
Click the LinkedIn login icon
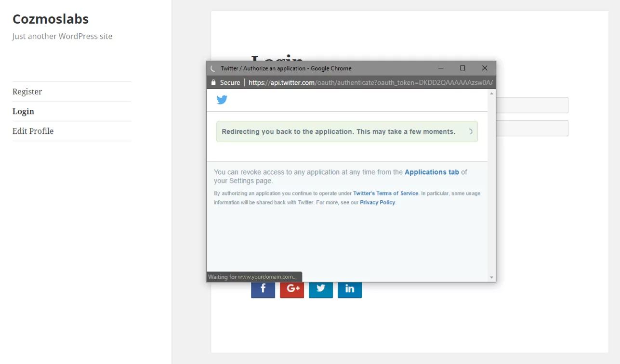coord(350,290)
